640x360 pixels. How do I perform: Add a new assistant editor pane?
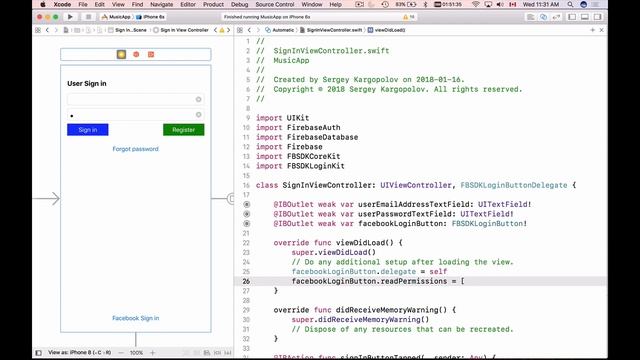point(592,30)
